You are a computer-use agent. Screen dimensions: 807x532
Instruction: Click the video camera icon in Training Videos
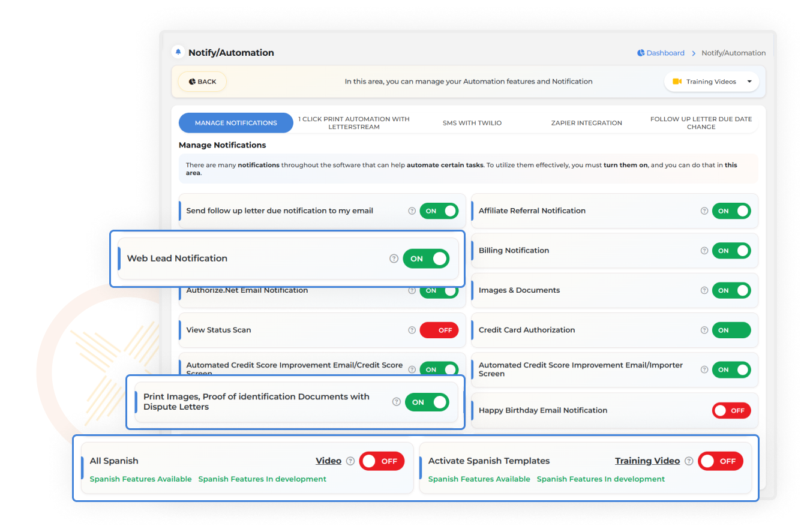[x=677, y=82]
